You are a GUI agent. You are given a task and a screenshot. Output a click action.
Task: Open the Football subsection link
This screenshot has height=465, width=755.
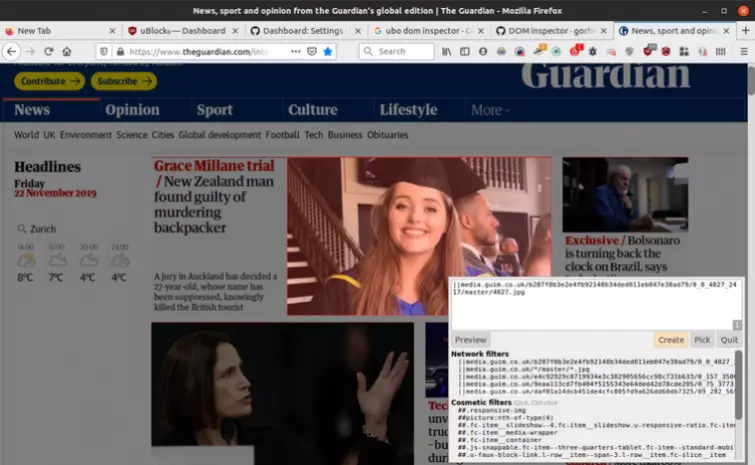[282, 135]
